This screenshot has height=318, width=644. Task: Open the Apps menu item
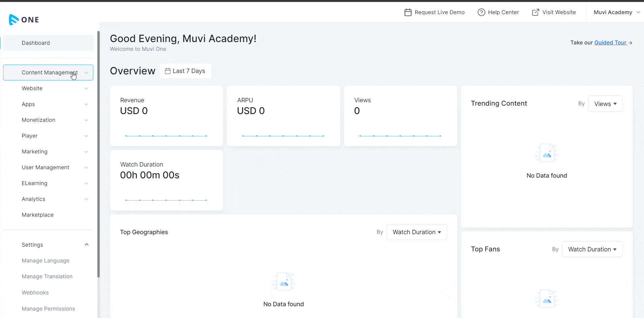point(48,104)
